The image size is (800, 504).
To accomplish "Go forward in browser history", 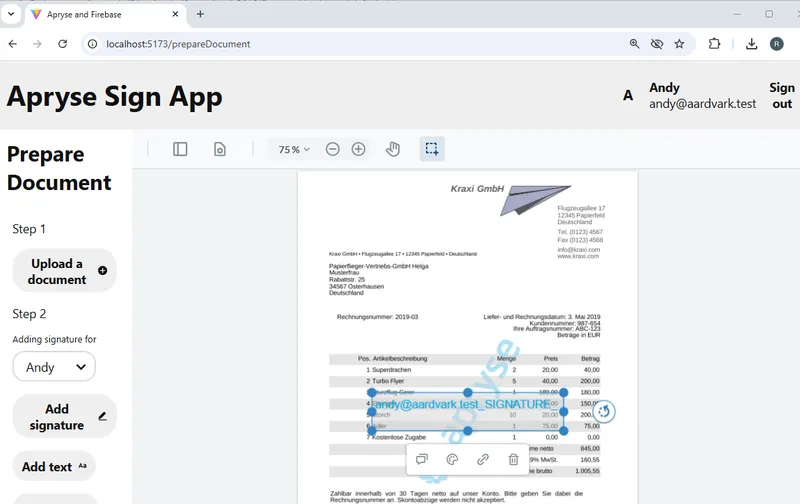I will pyautogui.click(x=37, y=44).
